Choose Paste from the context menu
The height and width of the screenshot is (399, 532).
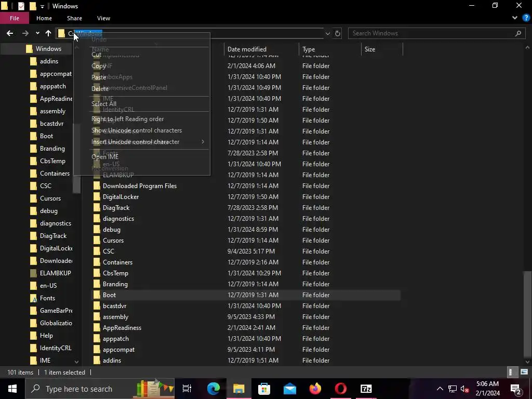point(142,77)
